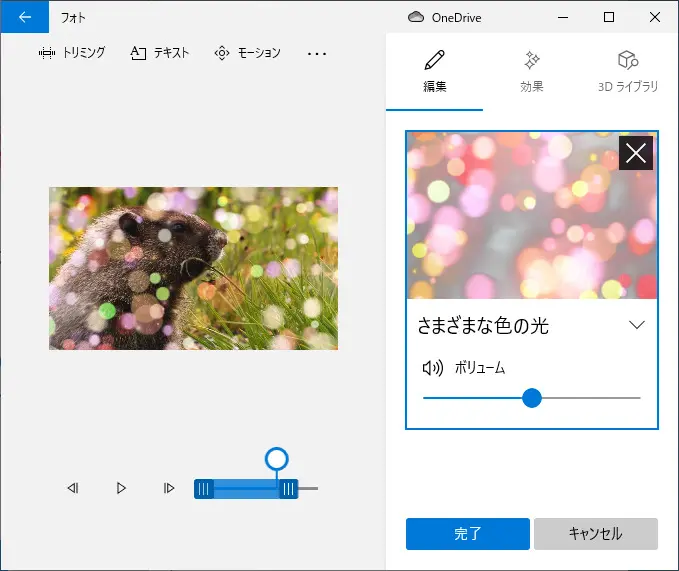This screenshot has height=571, width=679.
Task: Click the colorful lights effect thumbnail
Action: tap(532, 216)
